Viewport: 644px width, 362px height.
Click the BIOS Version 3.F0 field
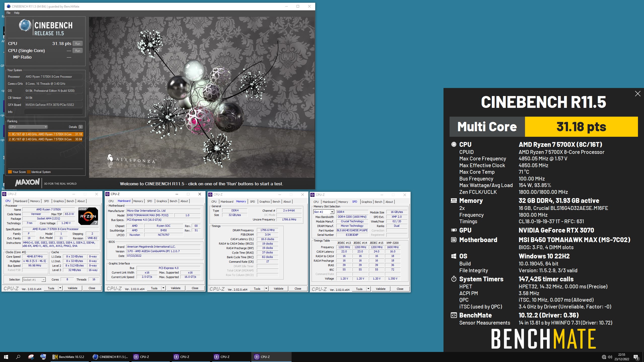(164, 251)
